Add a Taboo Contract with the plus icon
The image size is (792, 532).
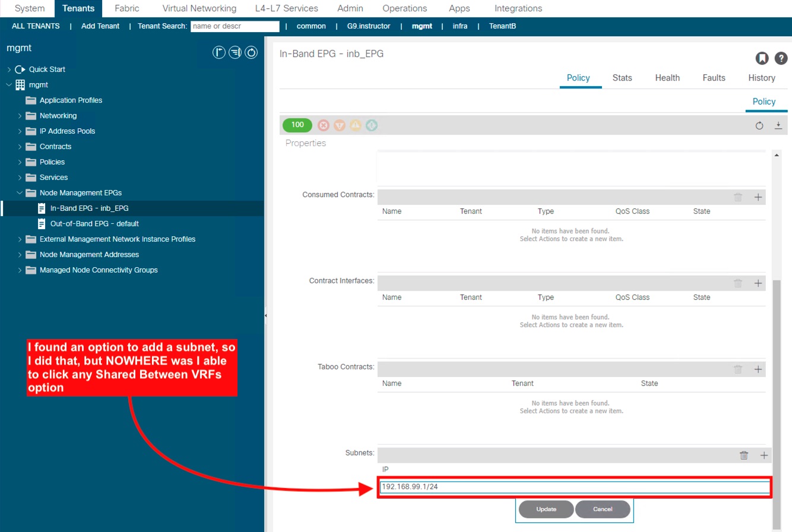coord(758,369)
